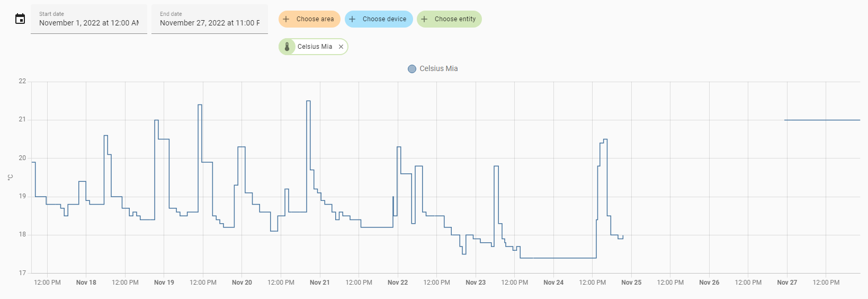Image resolution: width=868 pixels, height=299 pixels.
Task: Click the End date field
Action: pos(210,19)
